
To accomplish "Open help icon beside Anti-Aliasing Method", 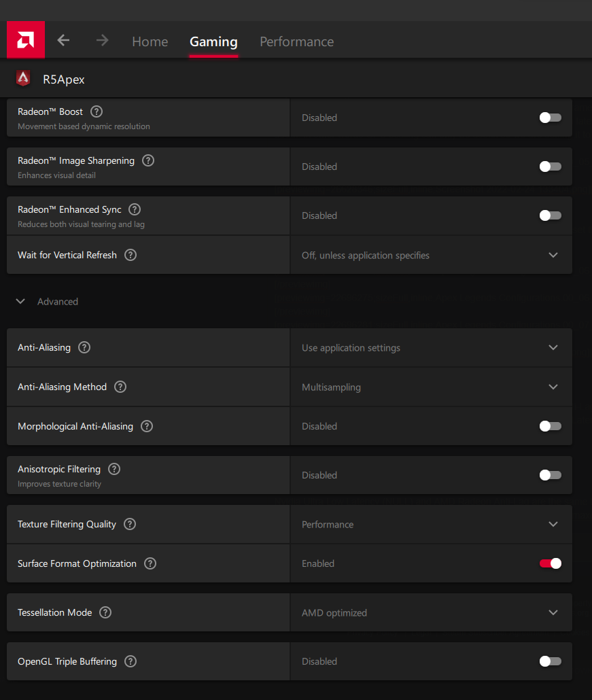I will [120, 387].
